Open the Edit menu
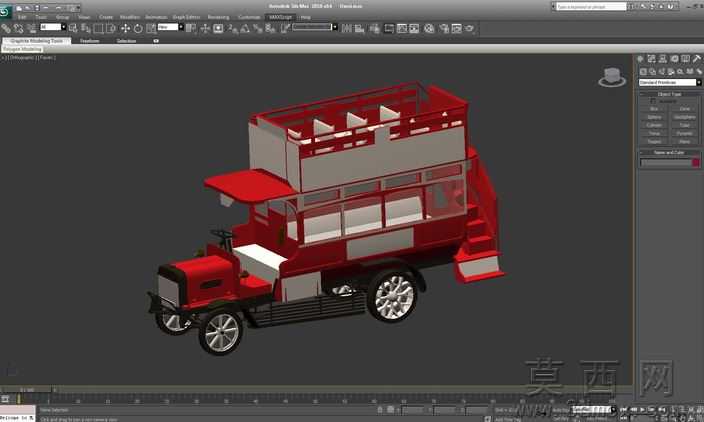The width and height of the screenshot is (704, 422). coord(22,17)
